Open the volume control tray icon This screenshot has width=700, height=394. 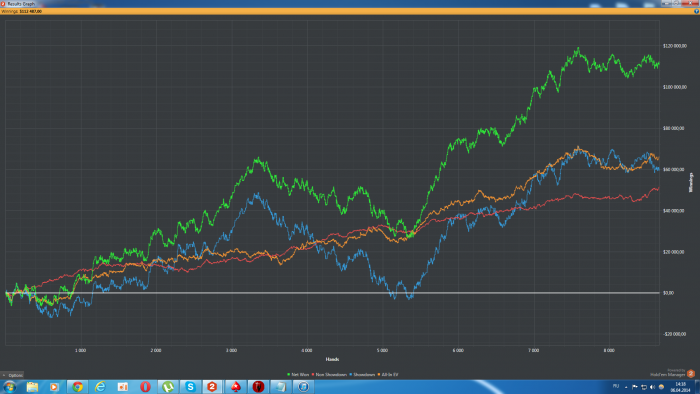[652, 387]
